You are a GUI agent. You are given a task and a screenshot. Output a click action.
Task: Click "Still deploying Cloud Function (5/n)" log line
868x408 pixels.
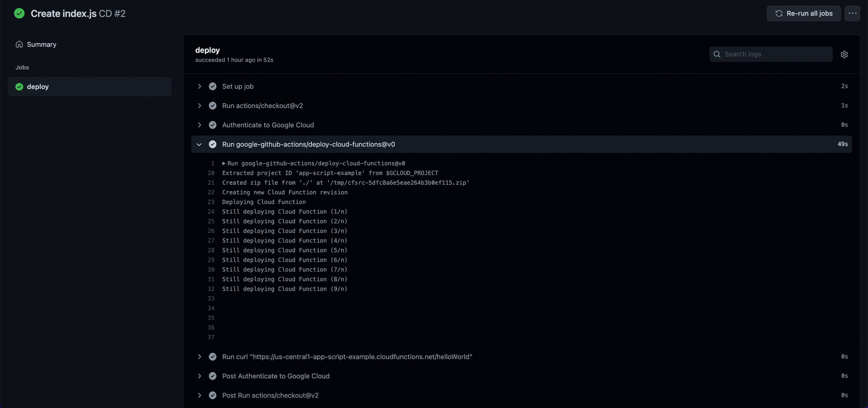(x=285, y=250)
